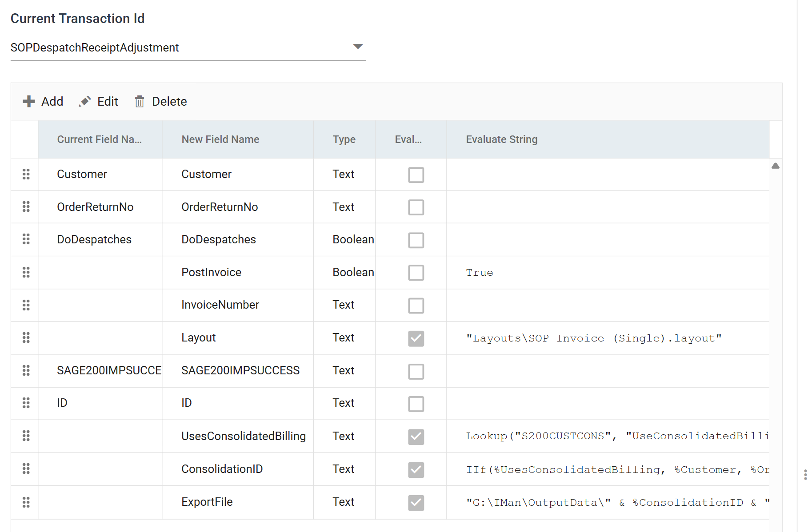Select the Lookup S200CUSTCONS evaluate string

click(617, 436)
